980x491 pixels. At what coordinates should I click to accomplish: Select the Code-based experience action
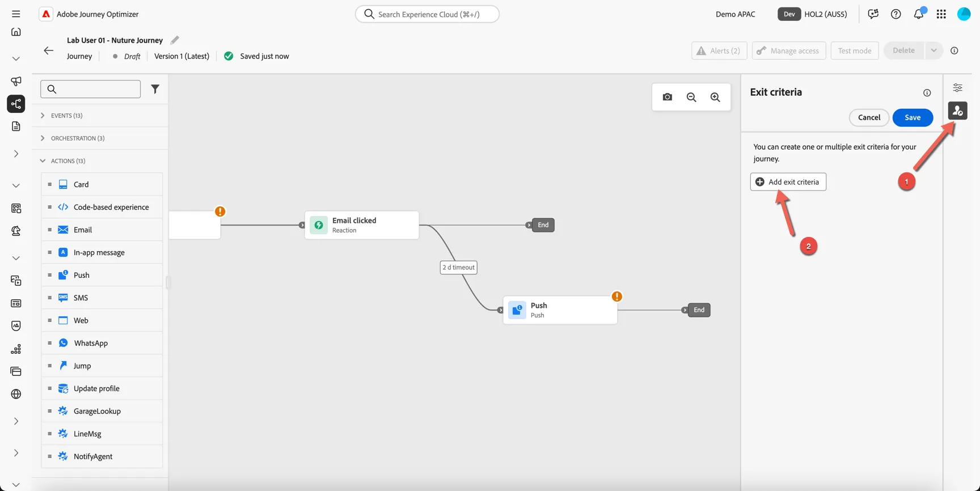click(x=102, y=207)
